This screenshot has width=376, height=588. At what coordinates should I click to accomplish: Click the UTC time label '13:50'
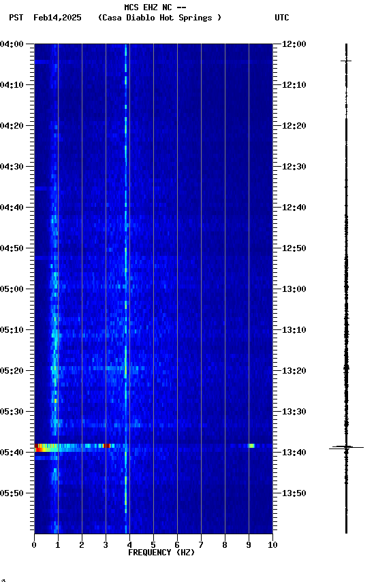point(294,493)
